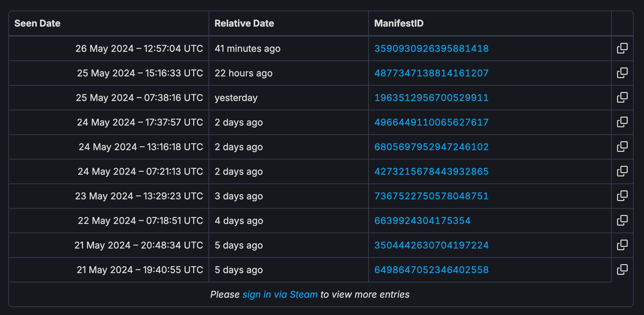Copy manifest ID 7367522750578048751
Viewport: 644px width, 315px height.
tap(622, 196)
